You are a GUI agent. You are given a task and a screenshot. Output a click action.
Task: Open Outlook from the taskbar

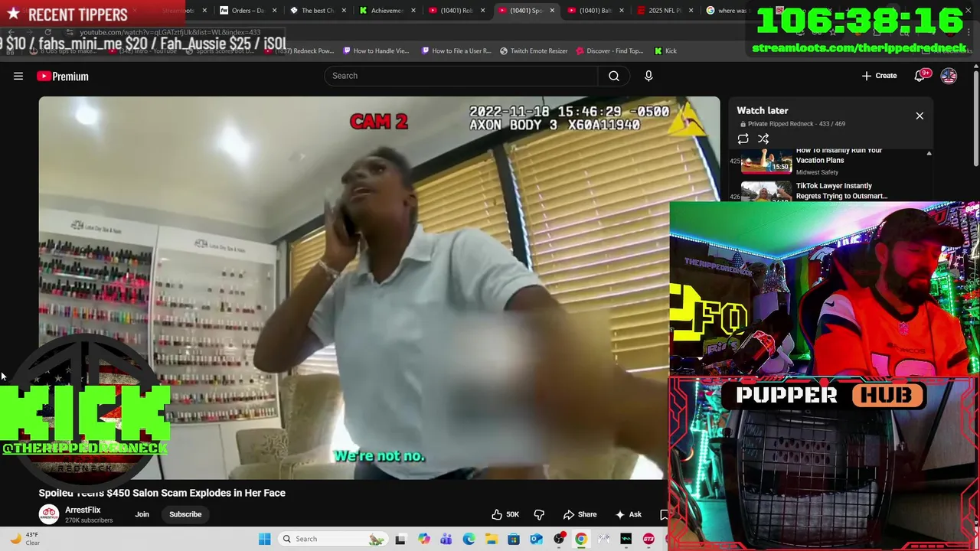pos(536,539)
